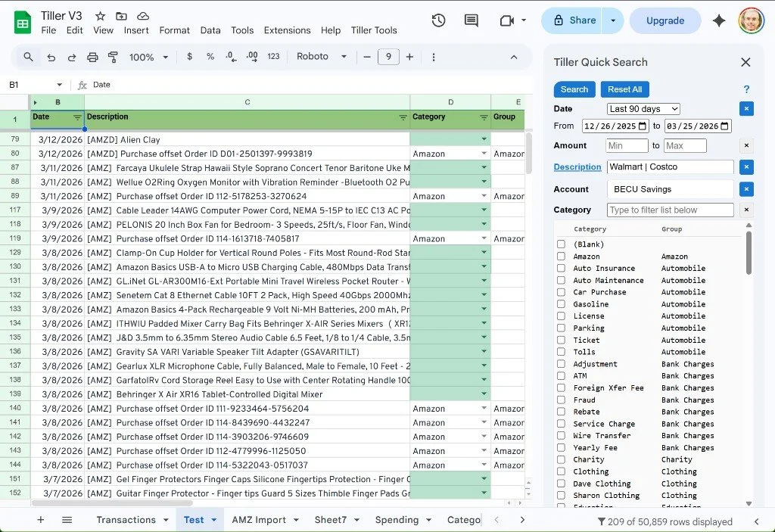The height and width of the screenshot is (532, 775).
Task: Open more number formats 123
Action: pyautogui.click(x=273, y=56)
